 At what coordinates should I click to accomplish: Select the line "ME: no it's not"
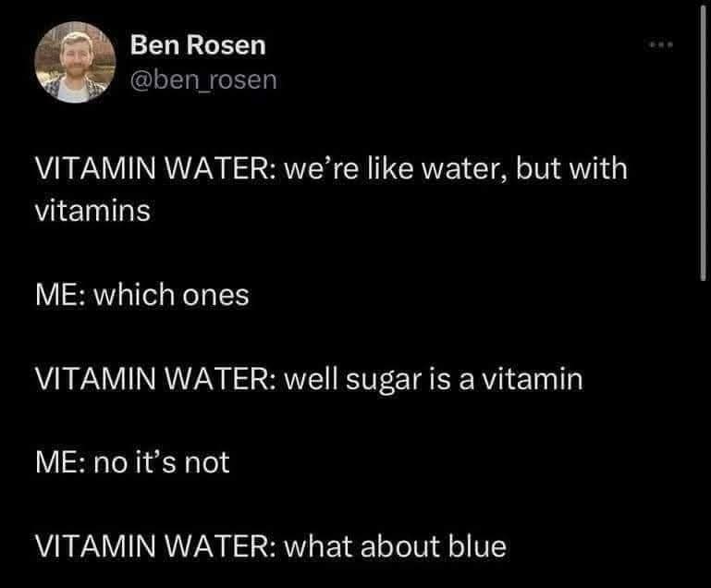(131, 461)
